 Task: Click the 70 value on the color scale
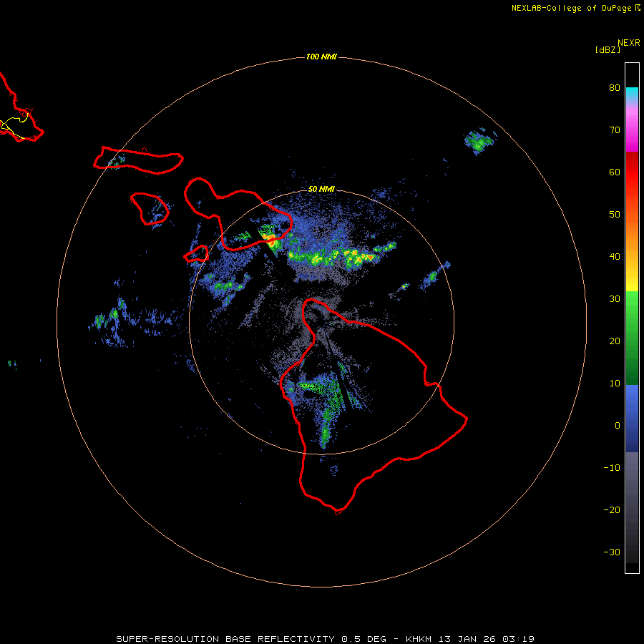[615, 130]
